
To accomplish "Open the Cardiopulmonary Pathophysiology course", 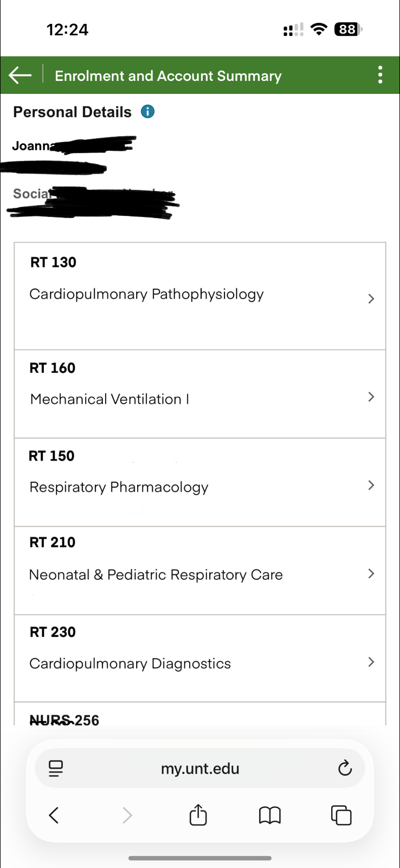I will [x=146, y=294].
